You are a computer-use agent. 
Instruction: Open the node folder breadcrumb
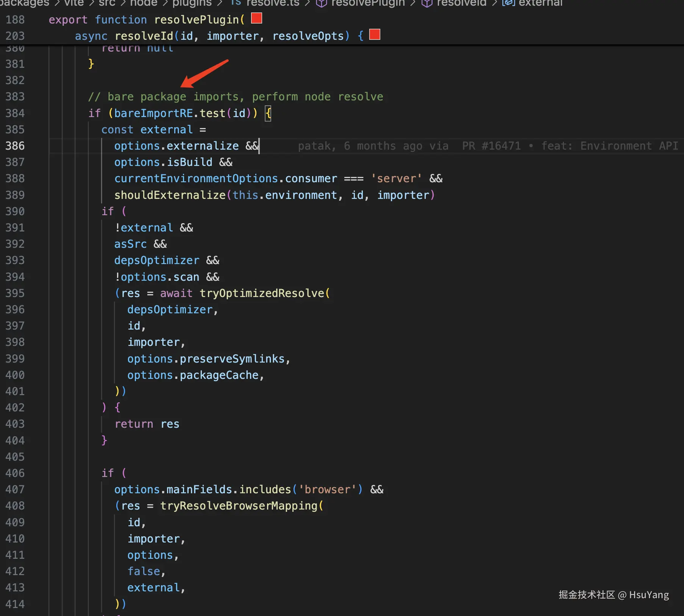[144, 3]
